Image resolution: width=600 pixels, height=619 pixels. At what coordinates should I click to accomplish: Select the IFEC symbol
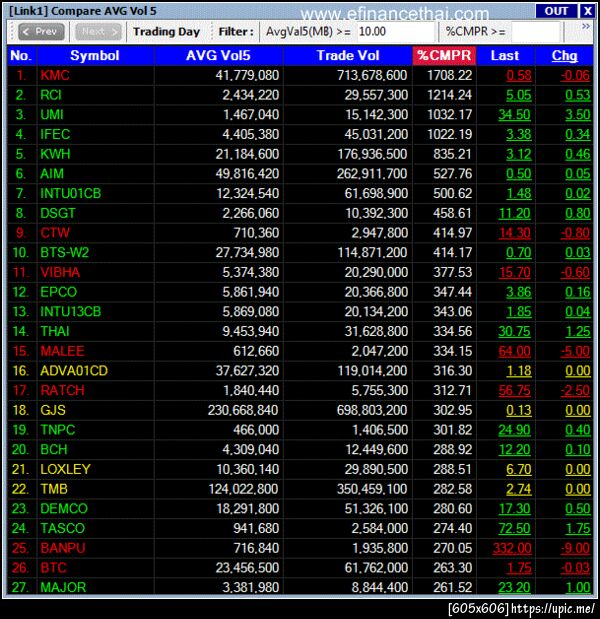pos(55,135)
